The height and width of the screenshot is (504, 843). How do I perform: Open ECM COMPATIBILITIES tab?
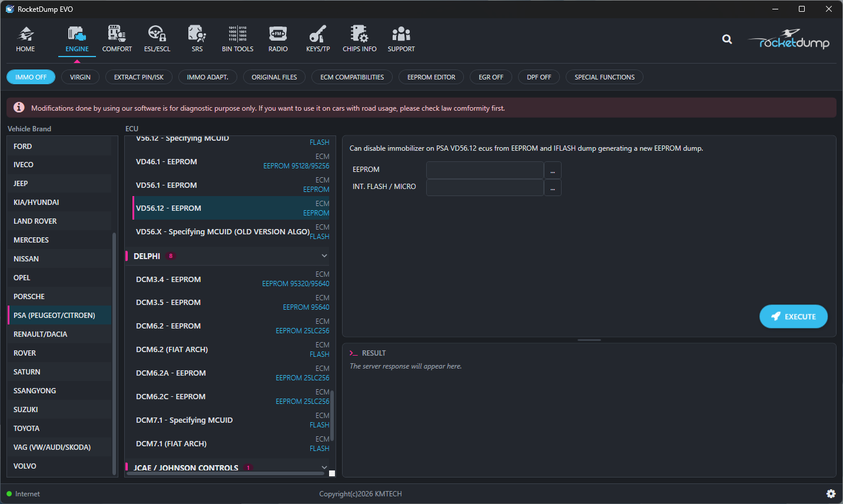coord(352,77)
